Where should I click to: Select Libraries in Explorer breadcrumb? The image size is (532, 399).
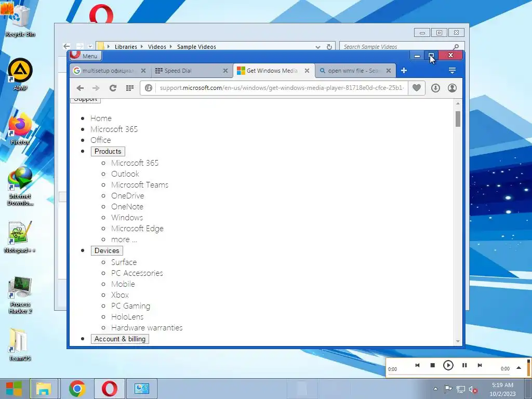126,47
